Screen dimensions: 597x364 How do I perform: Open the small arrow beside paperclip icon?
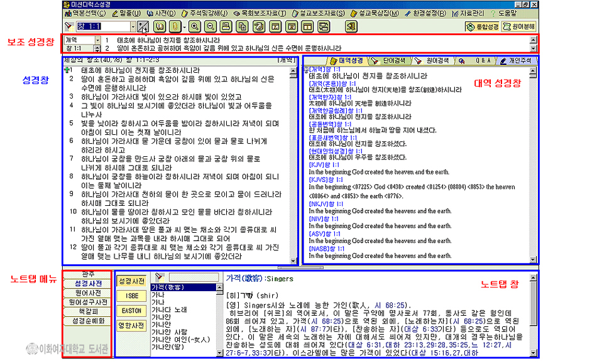(184, 27)
